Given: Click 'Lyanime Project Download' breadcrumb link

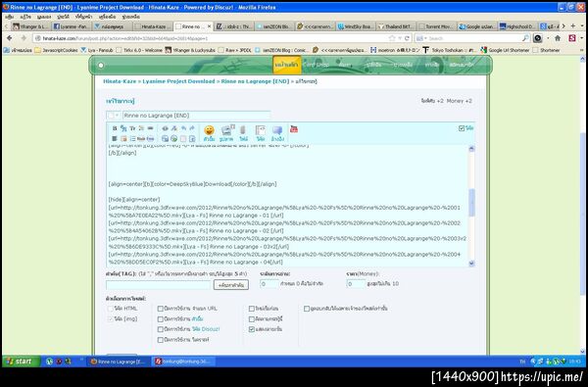Looking at the screenshot, I should tap(178, 81).
